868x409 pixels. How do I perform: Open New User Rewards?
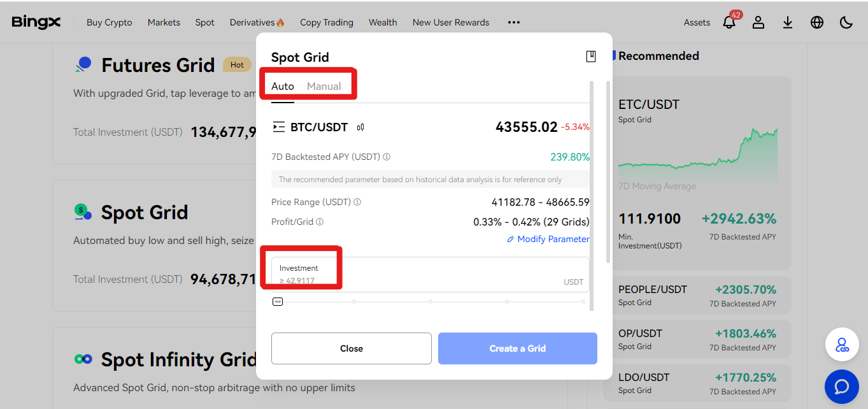pos(451,22)
